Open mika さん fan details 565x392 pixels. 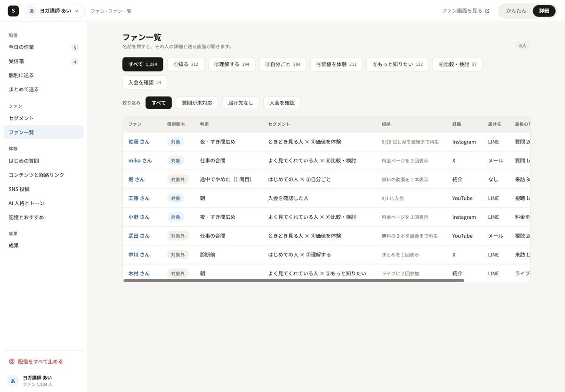pyautogui.click(x=140, y=160)
